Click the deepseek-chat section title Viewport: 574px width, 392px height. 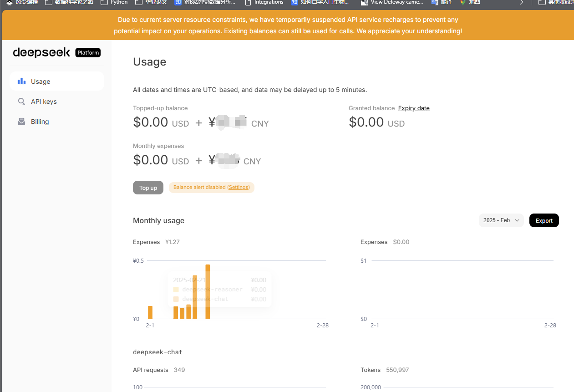pyautogui.click(x=157, y=352)
